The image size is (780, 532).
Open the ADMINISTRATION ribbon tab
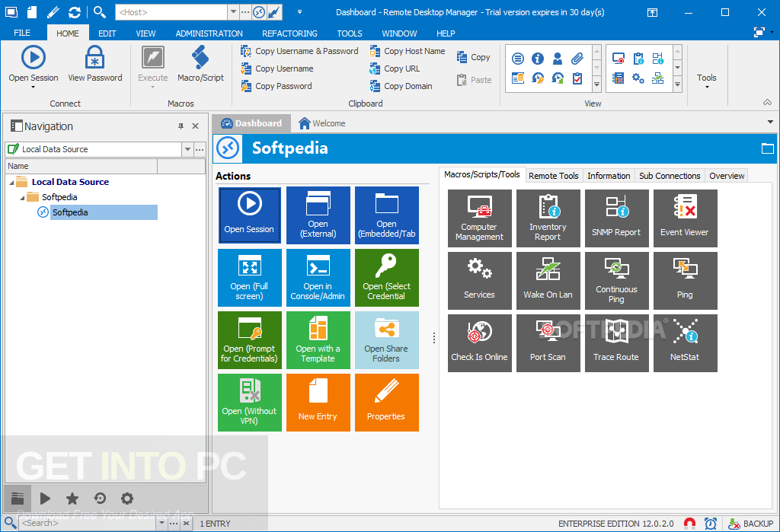[x=209, y=33]
